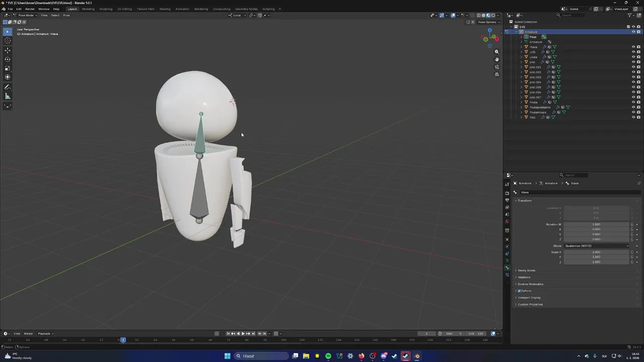
Task: Open the Render properties tab
Action: click(507, 193)
